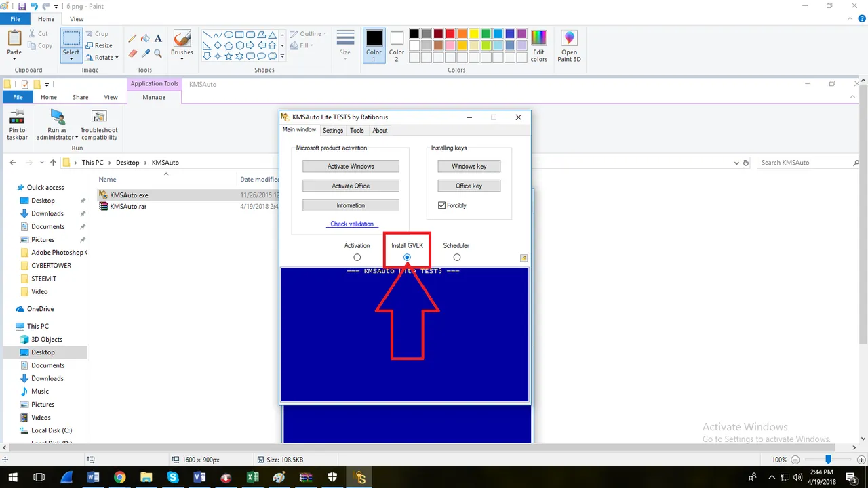Undo the last action in Paint
868x488 pixels.
tap(33, 6)
